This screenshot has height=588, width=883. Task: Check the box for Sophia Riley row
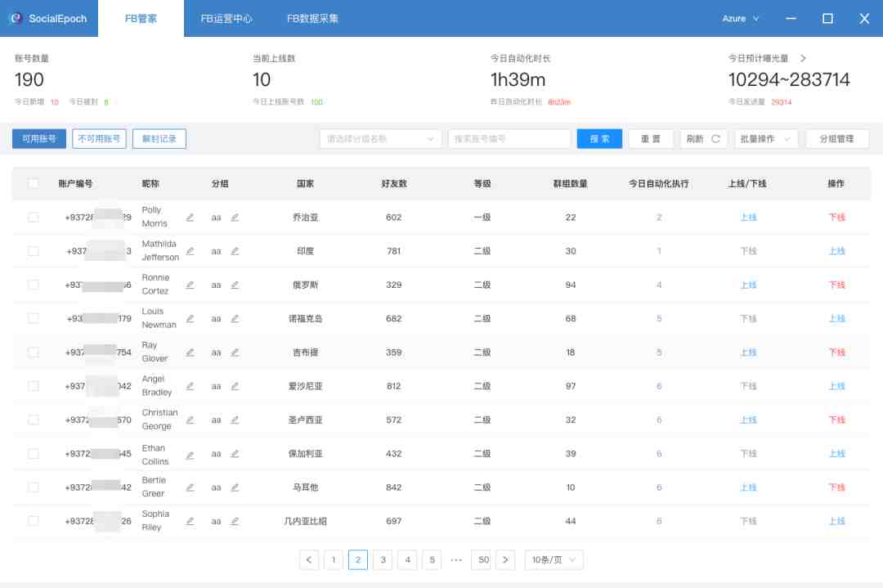[x=34, y=522]
